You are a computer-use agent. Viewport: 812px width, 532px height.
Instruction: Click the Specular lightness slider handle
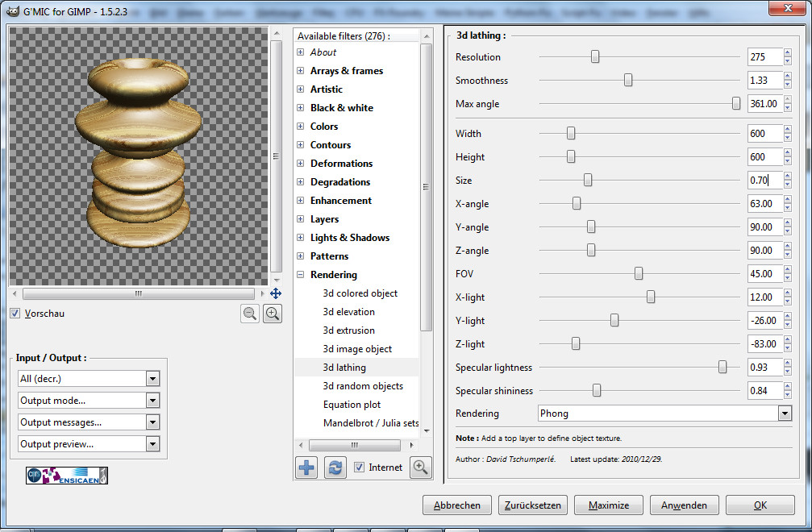tap(722, 367)
